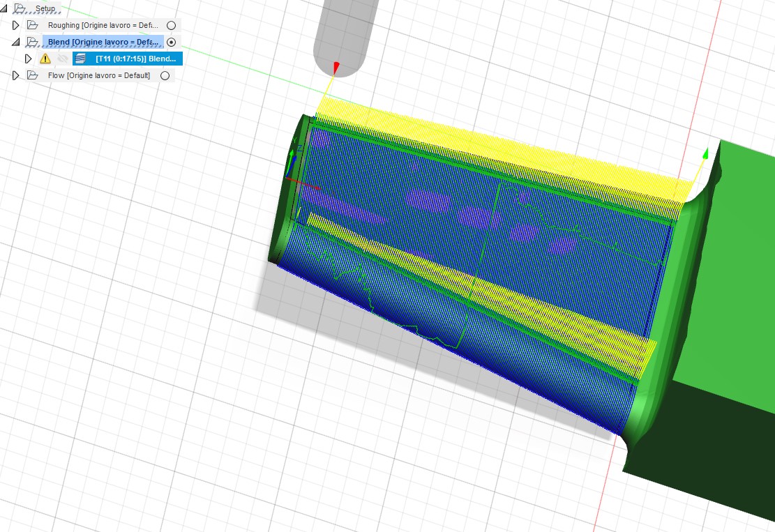
Task: Click the Setup folder icon
Action: coord(19,8)
